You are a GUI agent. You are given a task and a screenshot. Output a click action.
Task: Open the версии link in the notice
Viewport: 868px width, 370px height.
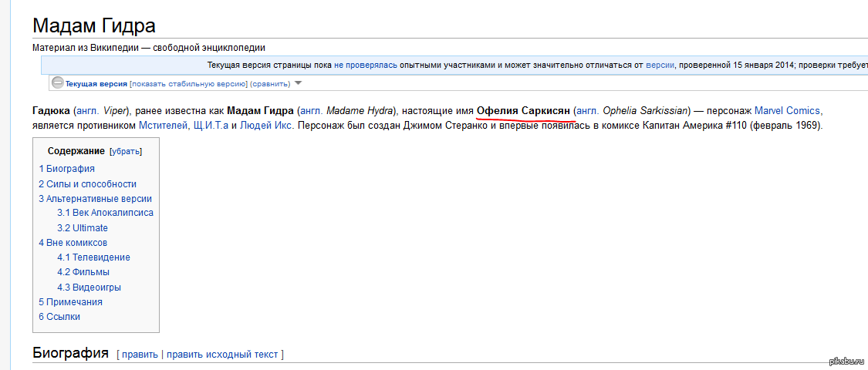point(660,65)
